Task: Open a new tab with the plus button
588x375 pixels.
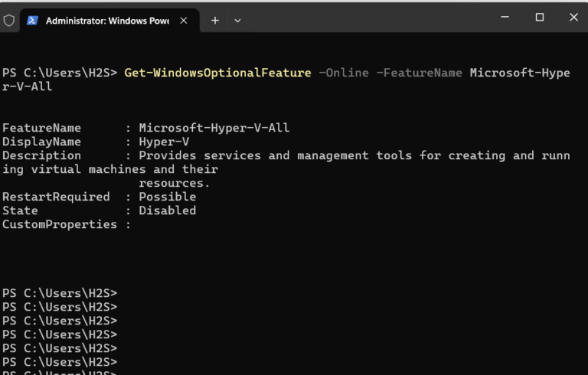Action: click(215, 21)
